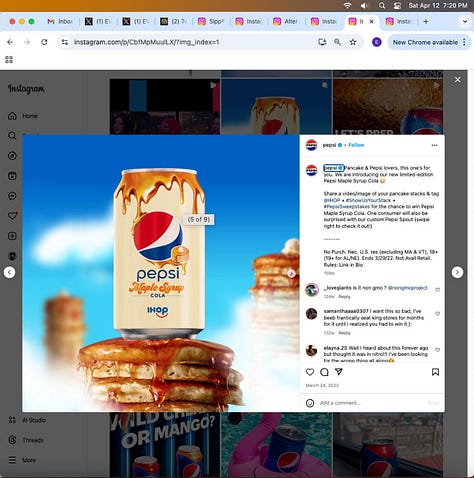The image size is (474, 478).
Task: Open Chrome tab search dropdown
Action: click(x=465, y=22)
